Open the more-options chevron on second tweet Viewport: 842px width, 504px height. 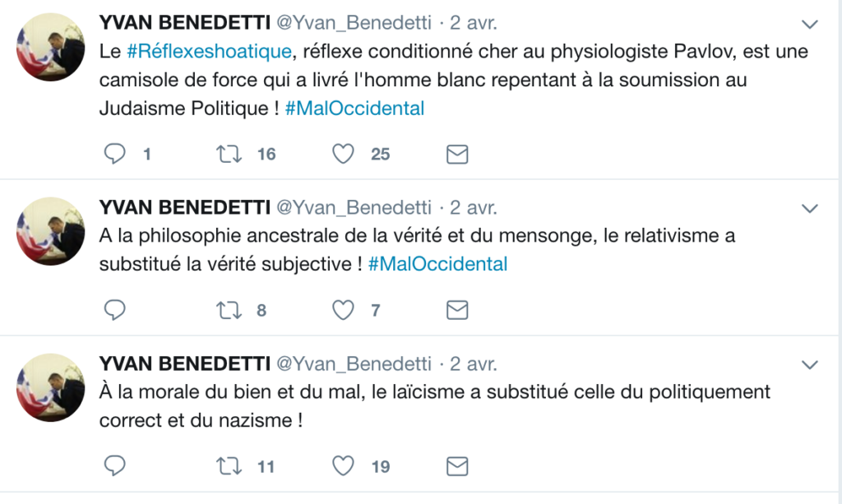(x=810, y=206)
